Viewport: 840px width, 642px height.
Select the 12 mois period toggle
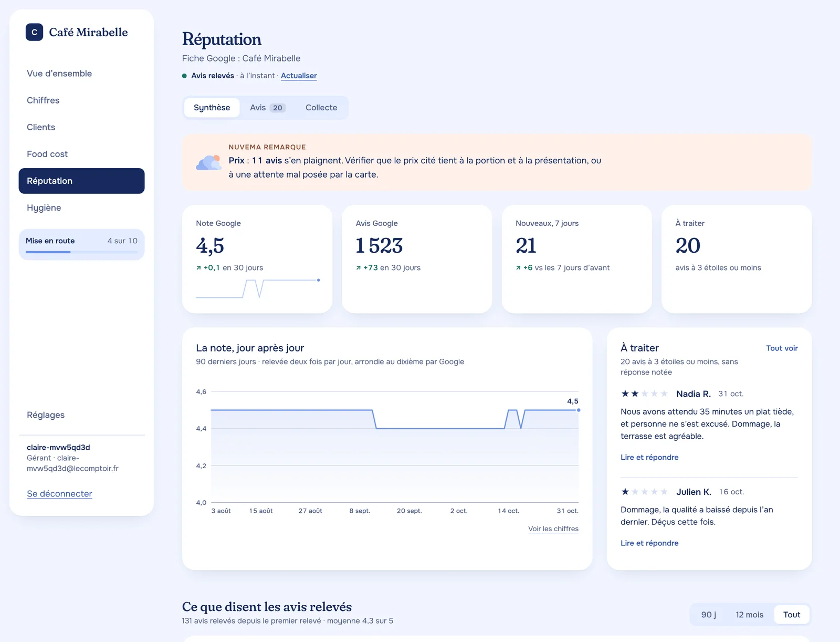coord(749,615)
